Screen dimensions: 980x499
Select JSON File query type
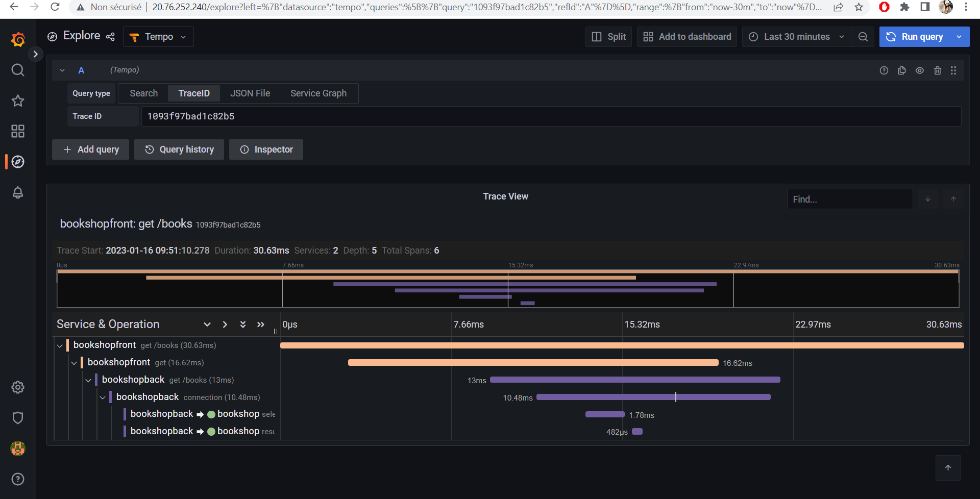(250, 93)
